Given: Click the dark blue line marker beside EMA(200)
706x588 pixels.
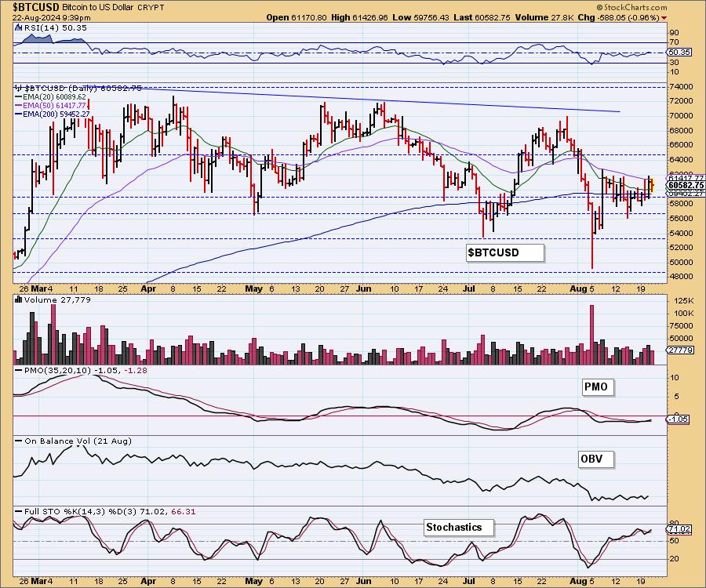Looking at the screenshot, I should 19,114.
